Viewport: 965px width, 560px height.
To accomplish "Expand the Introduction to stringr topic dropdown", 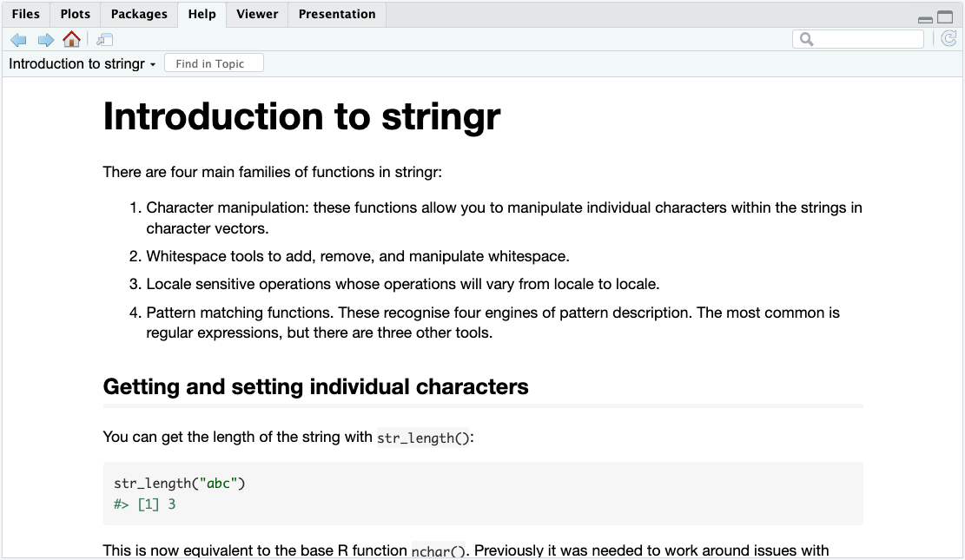I will coord(82,64).
